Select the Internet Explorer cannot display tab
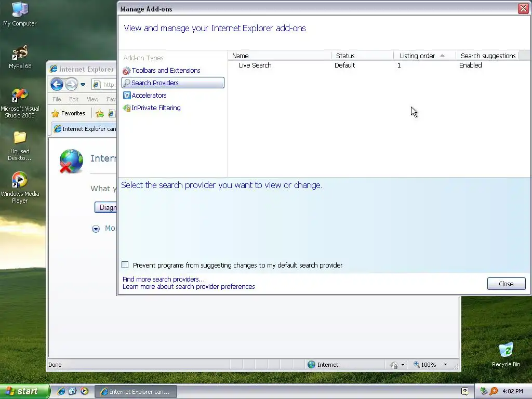The height and width of the screenshot is (399, 532). [84, 129]
